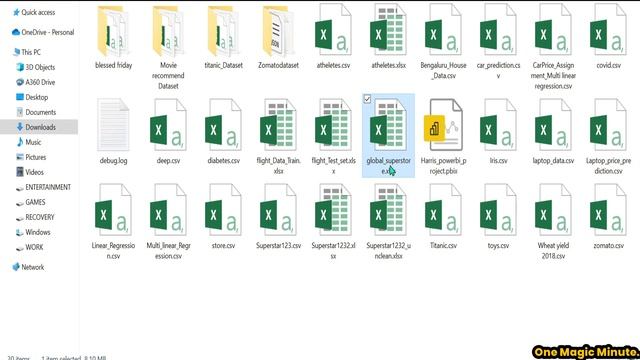Open A360 Drive in sidebar
The width and height of the screenshot is (640, 360).
pos(36,82)
